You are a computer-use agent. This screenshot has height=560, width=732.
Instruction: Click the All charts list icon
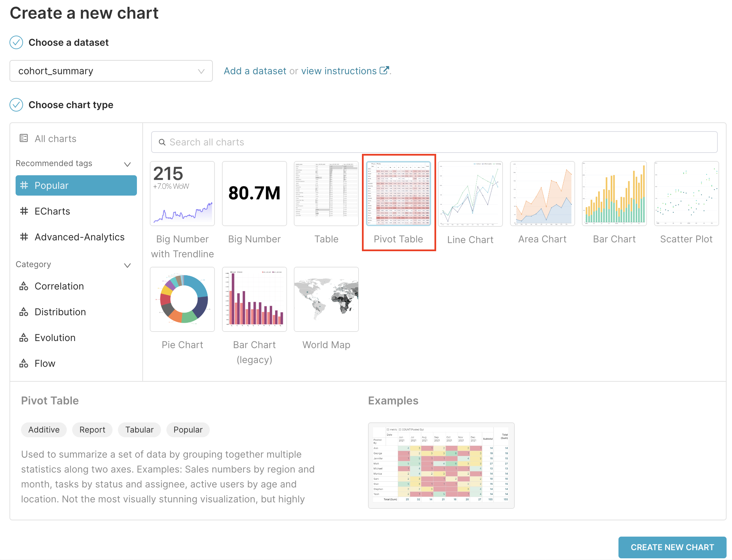pos(24,138)
